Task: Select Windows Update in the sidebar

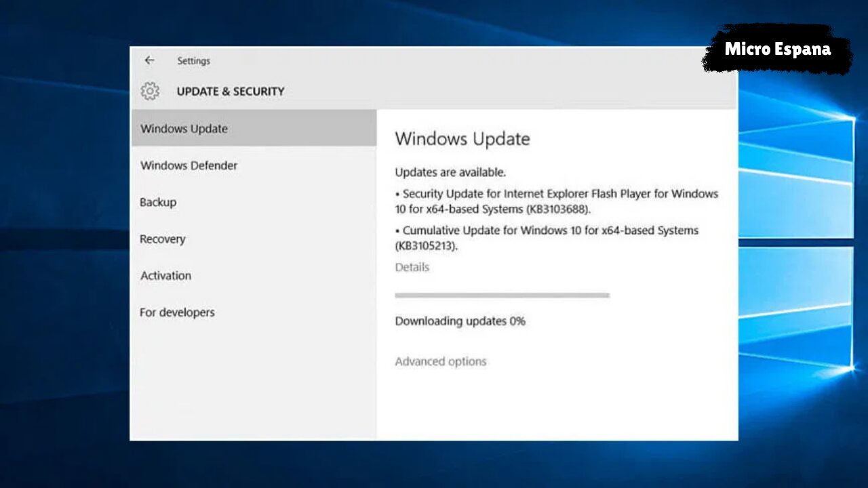Action: point(184,129)
